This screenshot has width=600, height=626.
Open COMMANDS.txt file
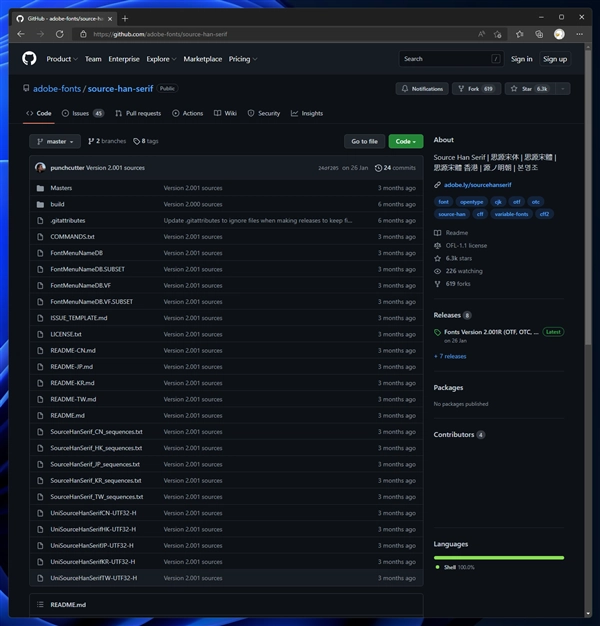[72, 237]
